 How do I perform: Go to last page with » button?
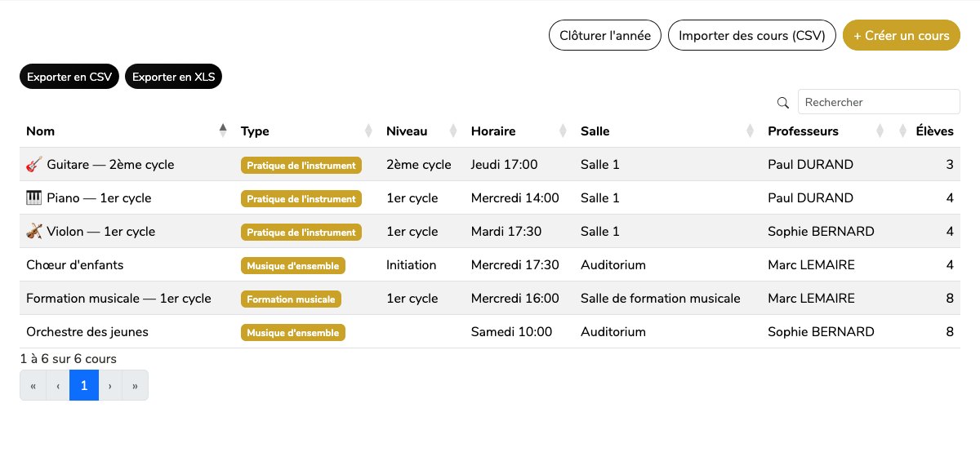click(x=135, y=385)
